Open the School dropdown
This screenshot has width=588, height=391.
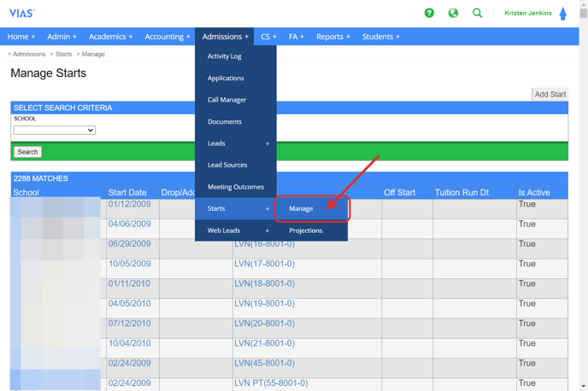click(x=55, y=131)
